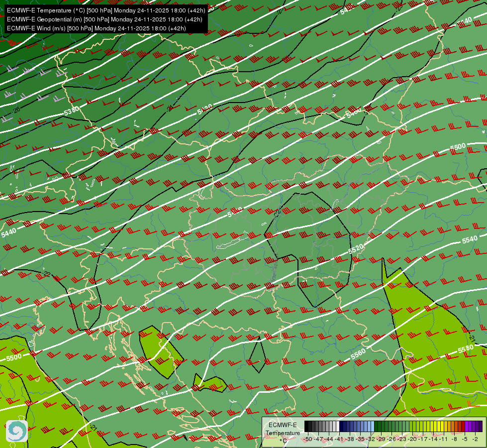This screenshot has height=448, width=487.
Task: Click the -50 value on the legend scale
Action: [x=308, y=439]
